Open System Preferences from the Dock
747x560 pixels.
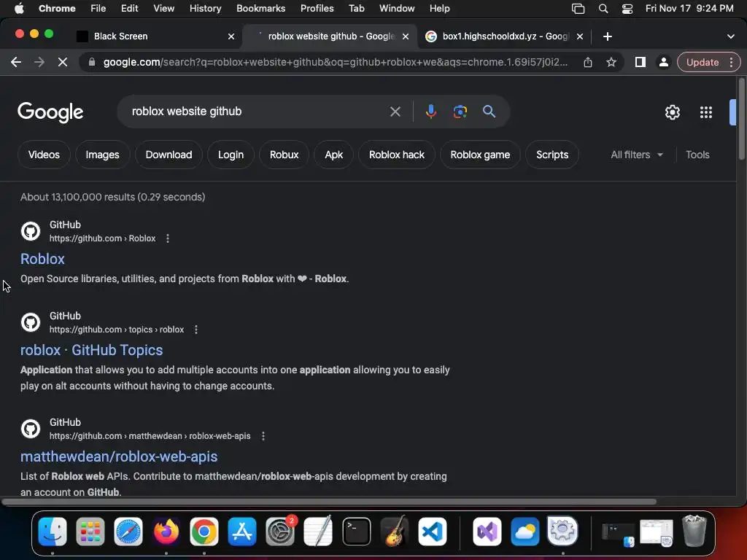pyautogui.click(x=280, y=532)
